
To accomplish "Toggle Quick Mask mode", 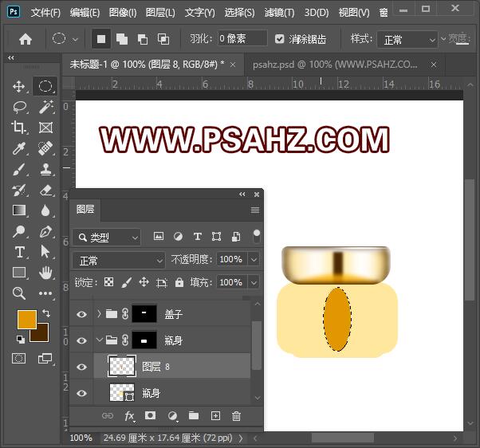I will coord(18,359).
